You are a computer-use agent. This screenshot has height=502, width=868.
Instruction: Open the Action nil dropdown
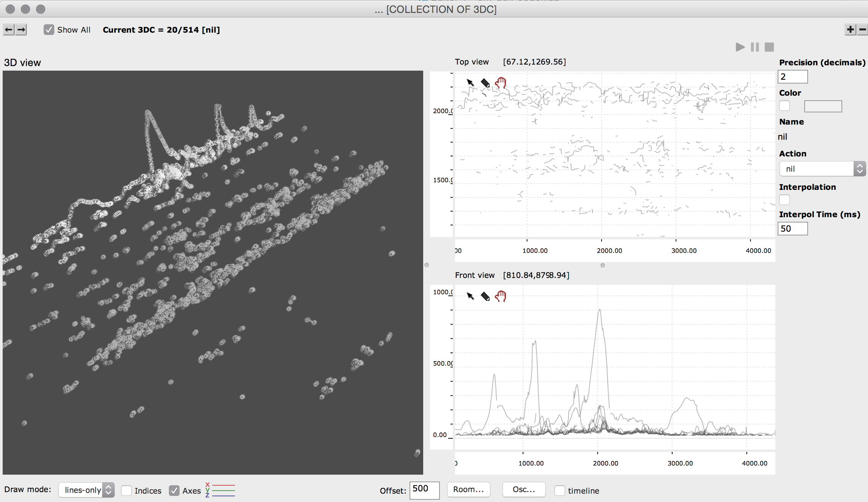(x=822, y=169)
